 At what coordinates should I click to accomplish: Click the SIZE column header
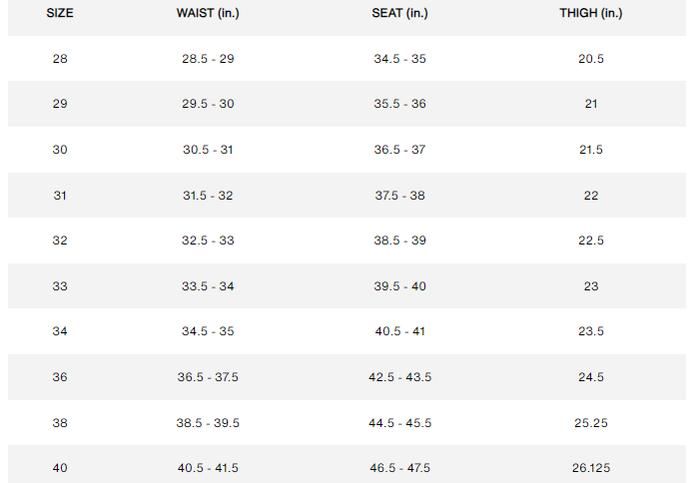click(x=60, y=13)
